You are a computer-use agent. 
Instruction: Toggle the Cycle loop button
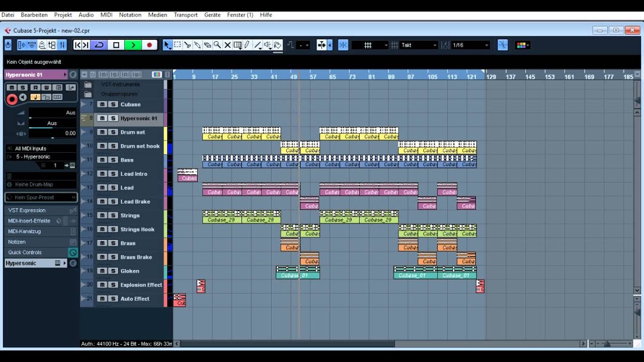click(x=99, y=45)
